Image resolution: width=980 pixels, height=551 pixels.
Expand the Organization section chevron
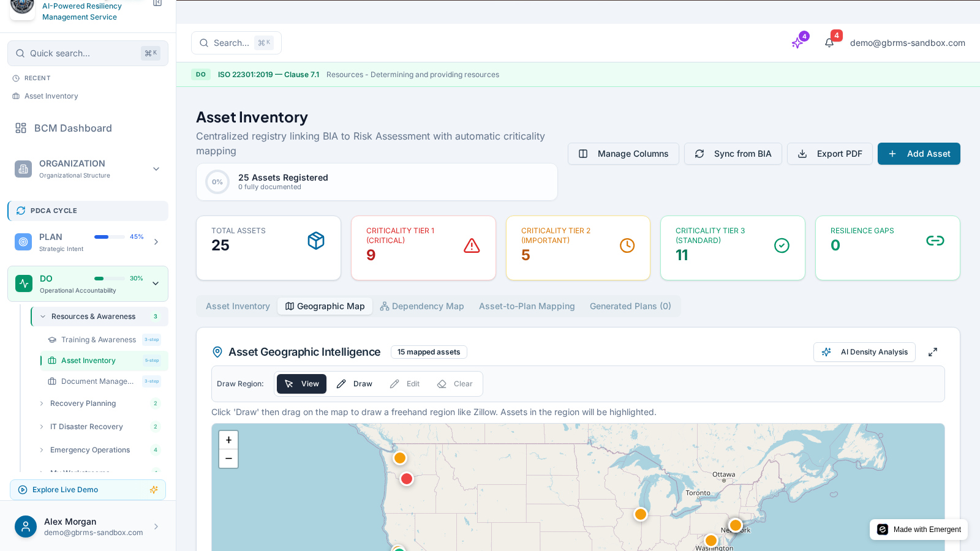(156, 169)
